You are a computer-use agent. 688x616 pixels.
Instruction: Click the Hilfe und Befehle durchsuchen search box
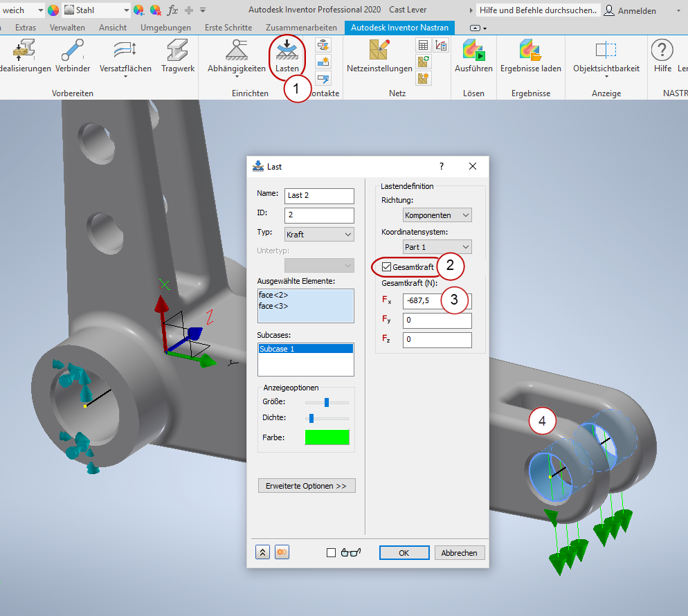[x=538, y=10]
